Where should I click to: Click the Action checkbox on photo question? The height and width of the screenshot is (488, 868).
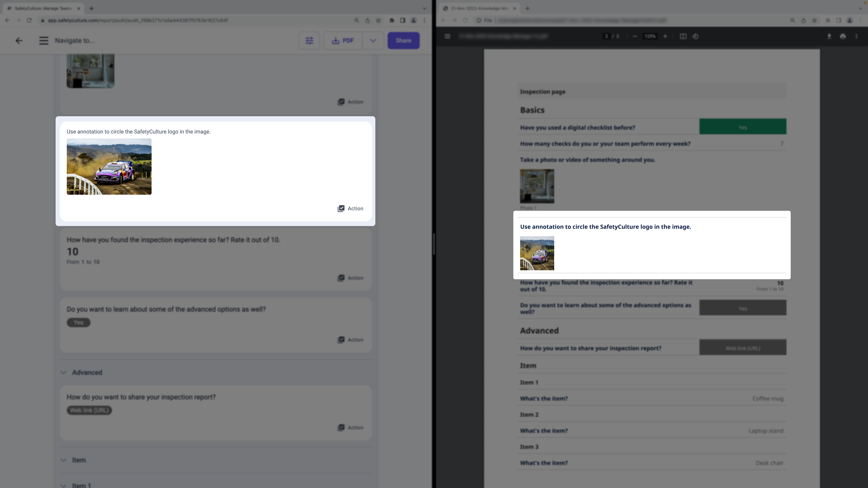coord(340,208)
